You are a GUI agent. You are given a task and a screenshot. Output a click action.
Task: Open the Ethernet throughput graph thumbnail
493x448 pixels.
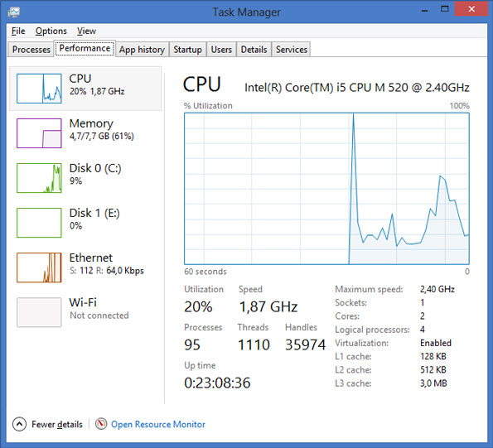(x=39, y=267)
